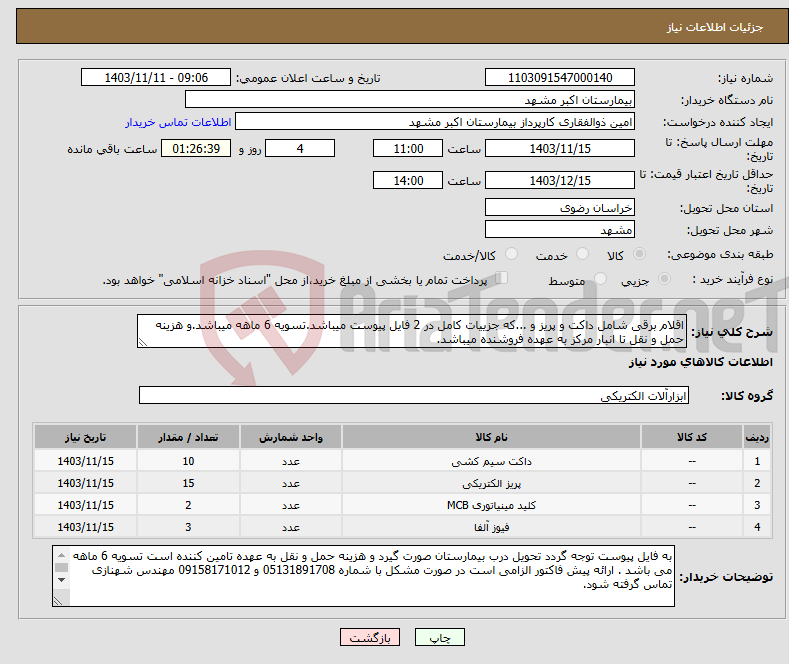Click the buyer notes scroll up arrow
Viewport: 789px width, 664px height.
coord(61,555)
